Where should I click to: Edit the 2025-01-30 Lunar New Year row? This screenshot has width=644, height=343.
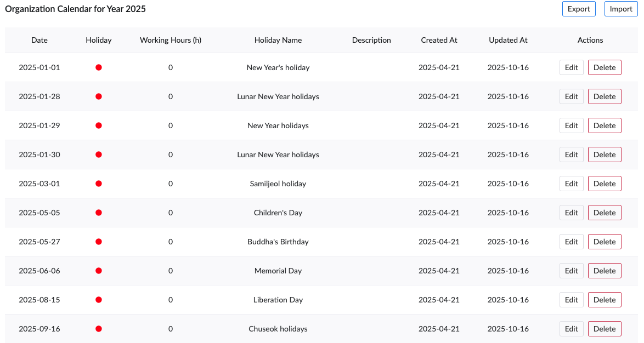(571, 155)
